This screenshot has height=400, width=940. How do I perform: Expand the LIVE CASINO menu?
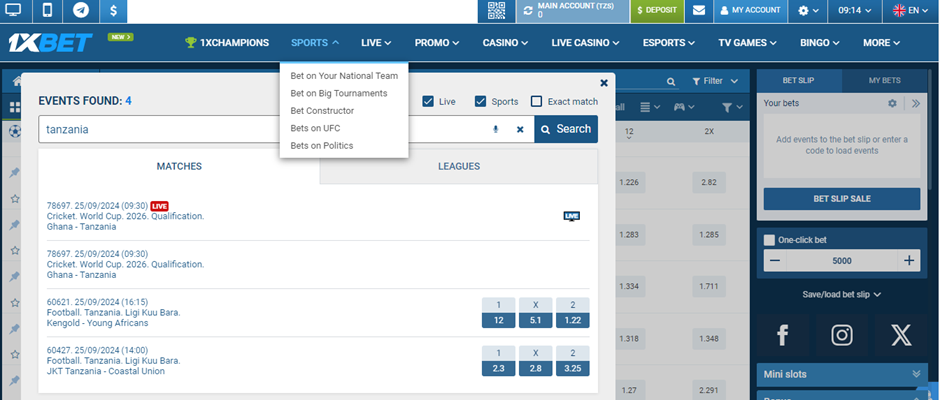(x=585, y=43)
